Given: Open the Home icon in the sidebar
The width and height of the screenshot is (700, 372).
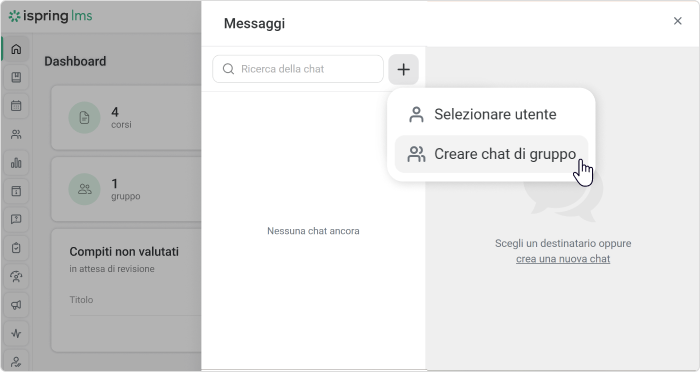Looking at the screenshot, I should 16,49.
